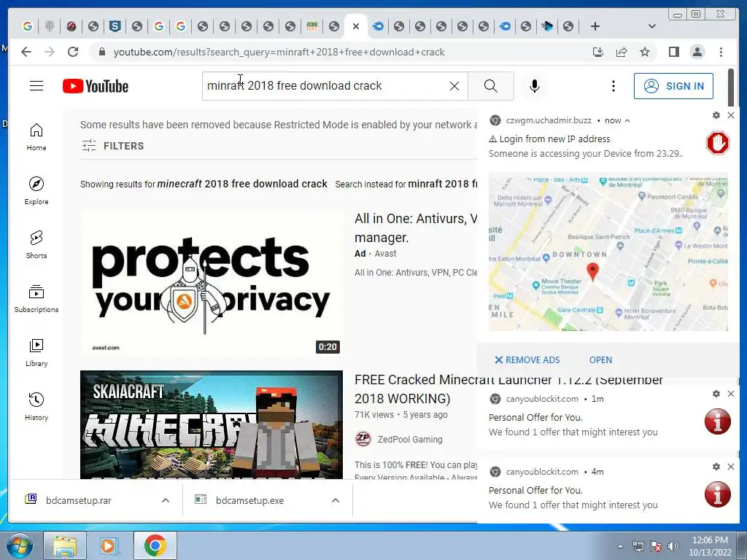
Task: Click the magnifier search button
Action: pyautogui.click(x=491, y=86)
